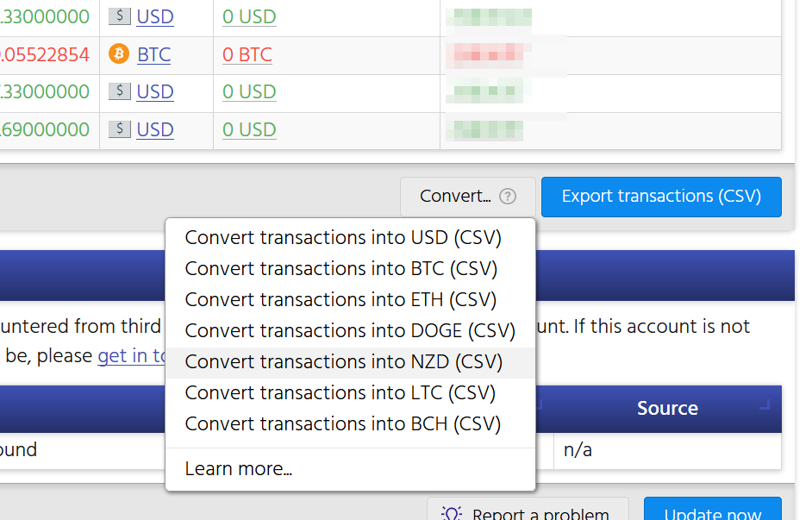Click the lightbulb icon on Report a problem

coord(452,514)
